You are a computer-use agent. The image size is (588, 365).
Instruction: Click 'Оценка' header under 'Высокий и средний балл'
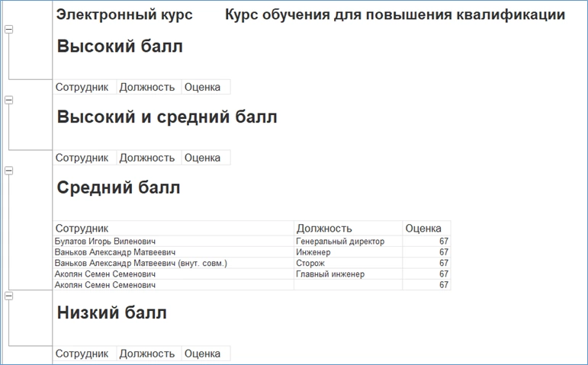pos(206,158)
